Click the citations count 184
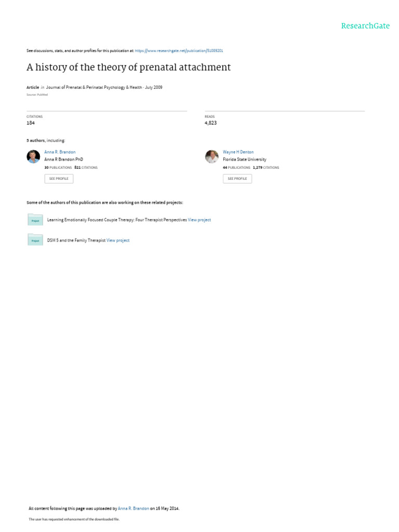The image size is (399, 532). (31, 123)
